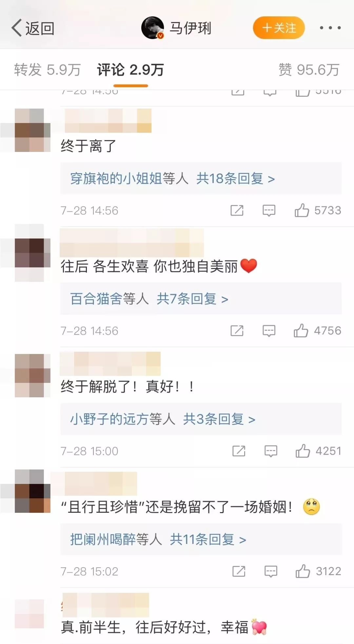Follow 马伊琍 with the 关注 button

tap(279, 28)
